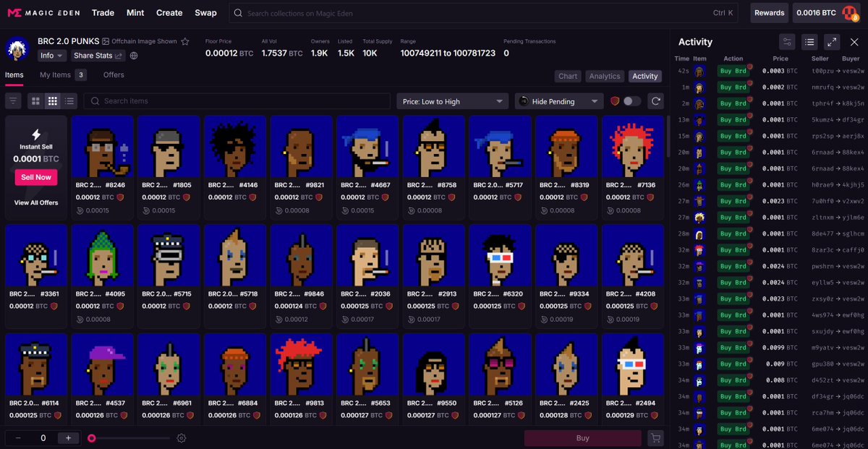Click seller t00pzu in Activity
The width and height of the screenshot is (868, 449).
click(823, 71)
